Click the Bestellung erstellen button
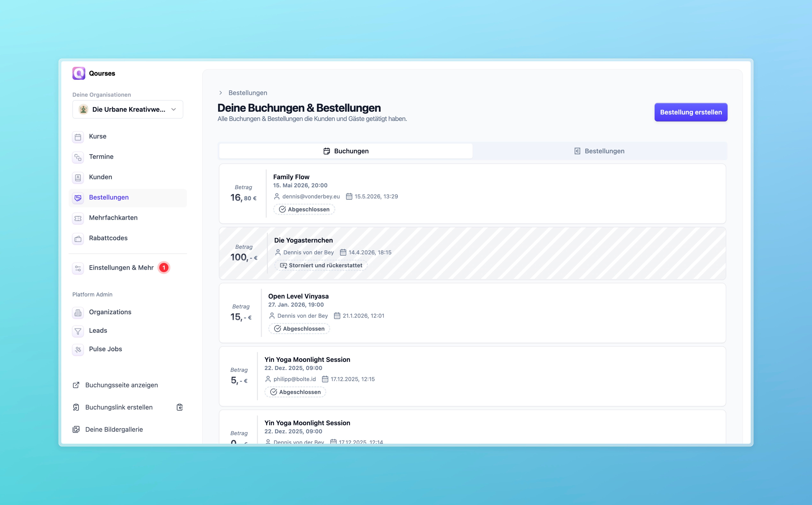 tap(691, 112)
